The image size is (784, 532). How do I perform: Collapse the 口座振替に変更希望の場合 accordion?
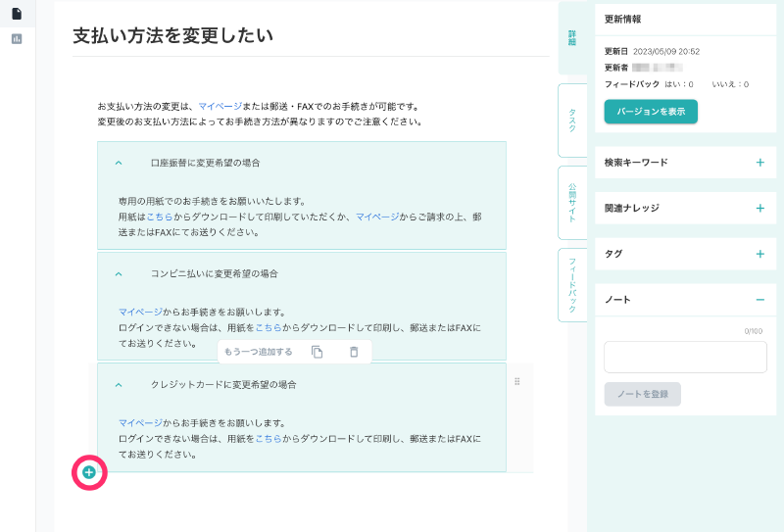[119, 163]
